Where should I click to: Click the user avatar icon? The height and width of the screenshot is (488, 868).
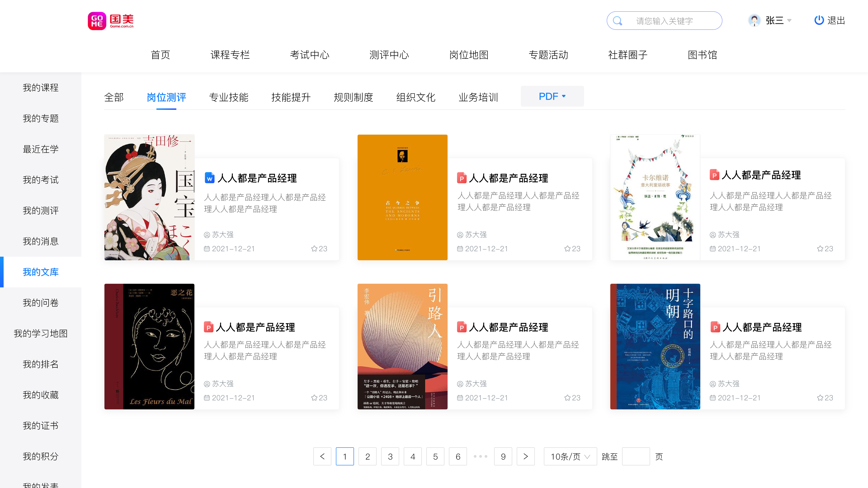coord(754,20)
